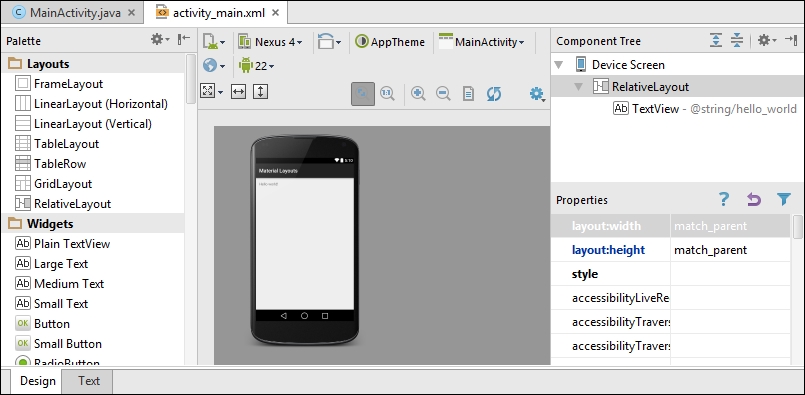The image size is (805, 395).
Task: Click the AppTheme button
Action: [390, 42]
